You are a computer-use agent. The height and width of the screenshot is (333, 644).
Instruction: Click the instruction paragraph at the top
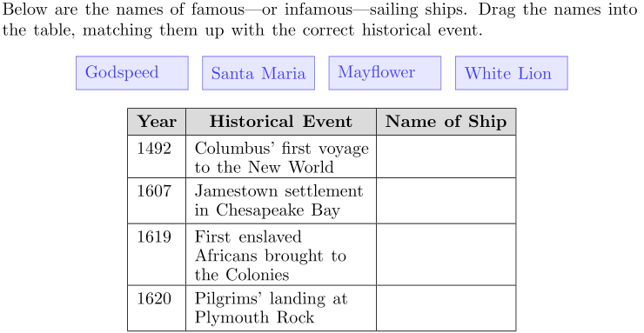coord(319,19)
